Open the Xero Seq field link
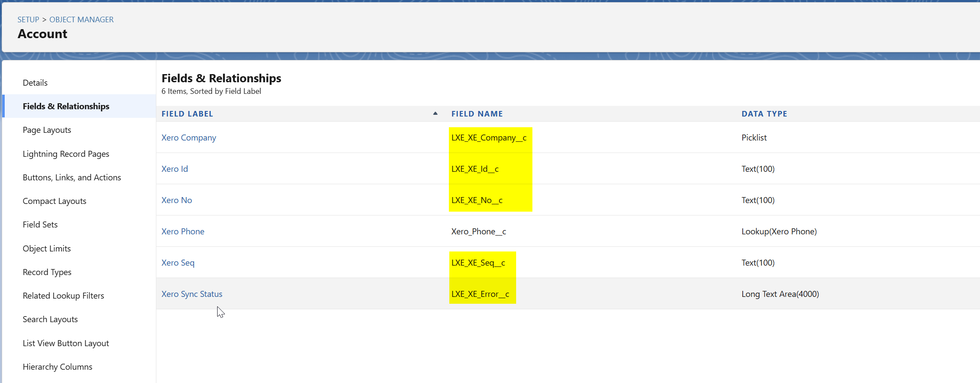This screenshot has height=383, width=980. [x=178, y=263]
